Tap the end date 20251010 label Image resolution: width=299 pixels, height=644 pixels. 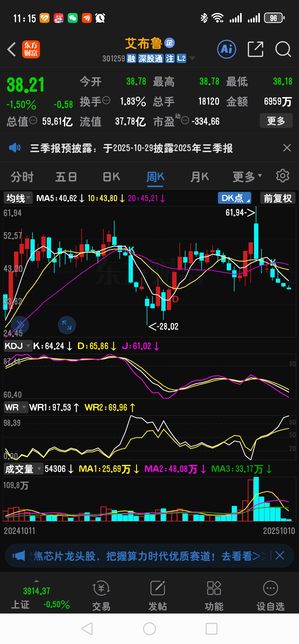pyautogui.click(x=279, y=531)
